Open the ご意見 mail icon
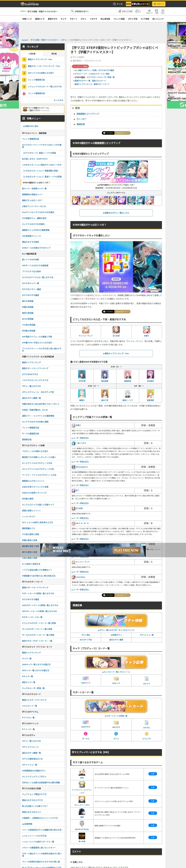The image size is (186, 868). tap(156, 11)
